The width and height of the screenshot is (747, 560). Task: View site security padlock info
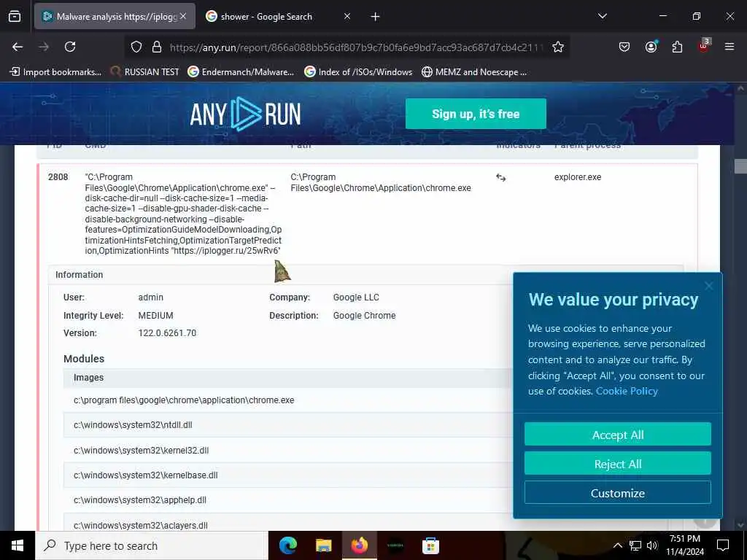(157, 47)
